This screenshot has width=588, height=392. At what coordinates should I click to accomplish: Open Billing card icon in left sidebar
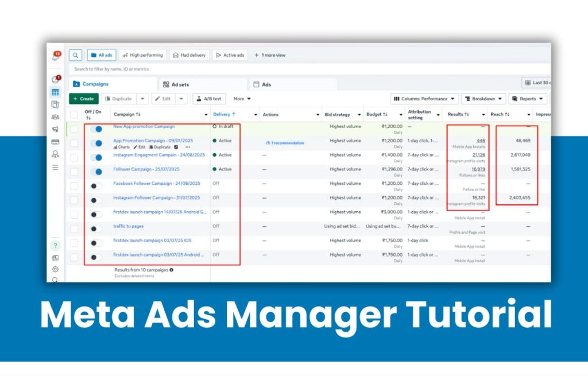tap(55, 142)
